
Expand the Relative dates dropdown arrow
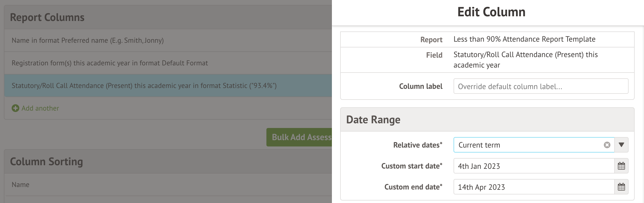621,145
